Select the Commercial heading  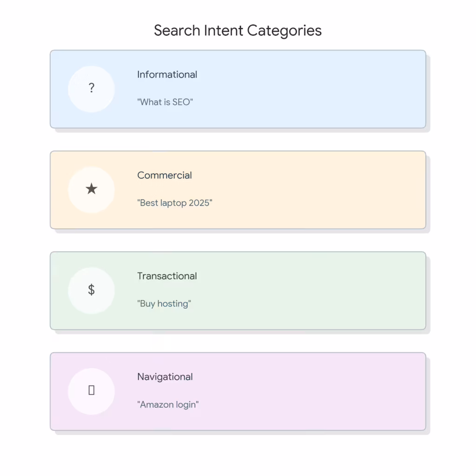point(164,175)
